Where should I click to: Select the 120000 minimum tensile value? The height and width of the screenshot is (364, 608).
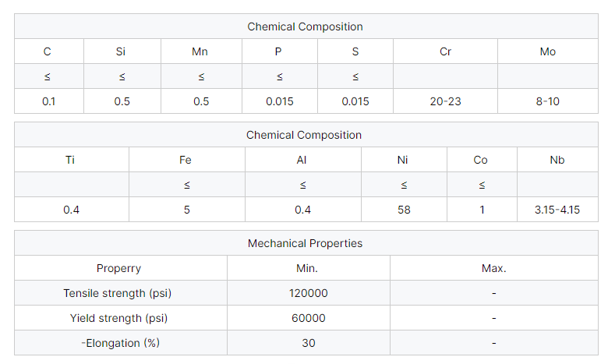point(308,293)
